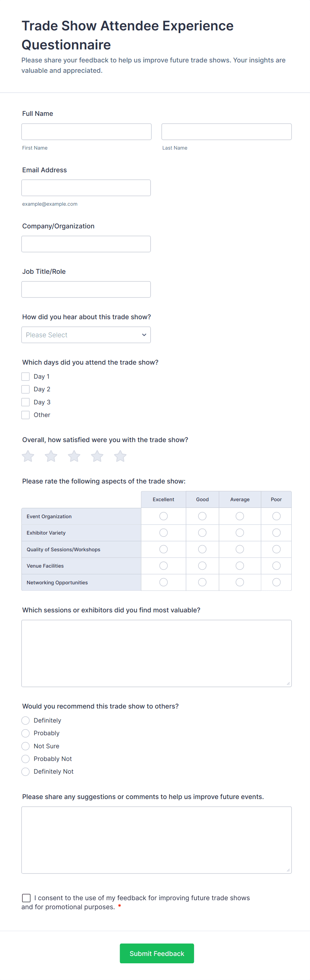Screen dimensions: 310x980
Task: Select the second satisfaction star
Action: [51, 456]
